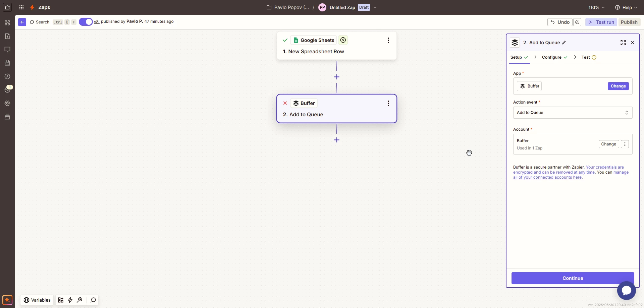Click the lightning bolt icon in bottom toolbar

pos(70,300)
